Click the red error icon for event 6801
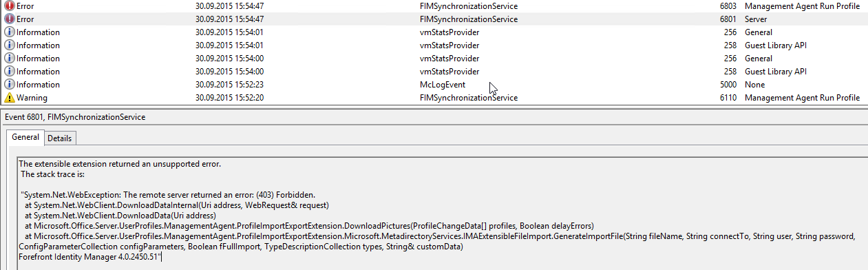This screenshot has height=270, width=868. point(9,19)
